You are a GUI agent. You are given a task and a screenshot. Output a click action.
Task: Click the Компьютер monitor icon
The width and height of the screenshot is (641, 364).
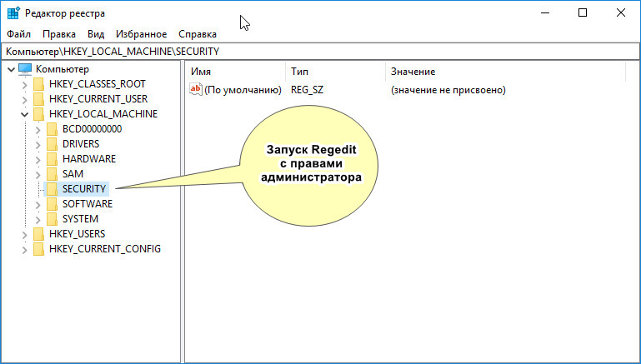25,69
